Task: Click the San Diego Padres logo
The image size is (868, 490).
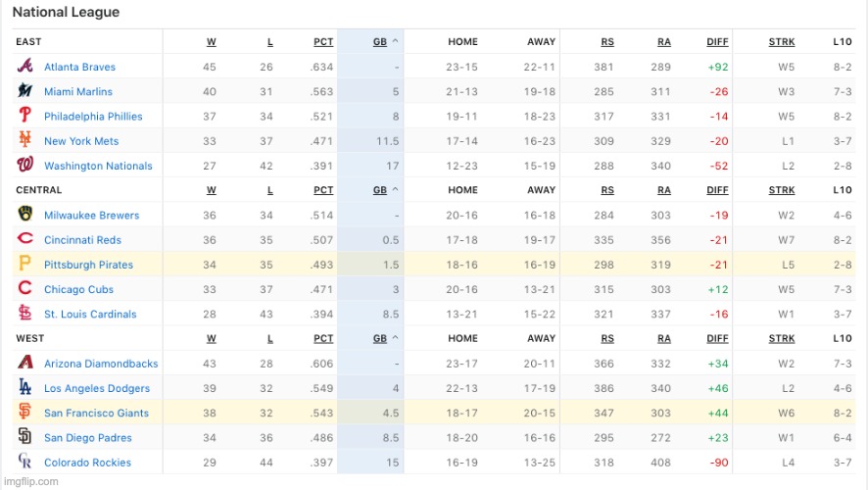Action: pyautogui.click(x=24, y=436)
